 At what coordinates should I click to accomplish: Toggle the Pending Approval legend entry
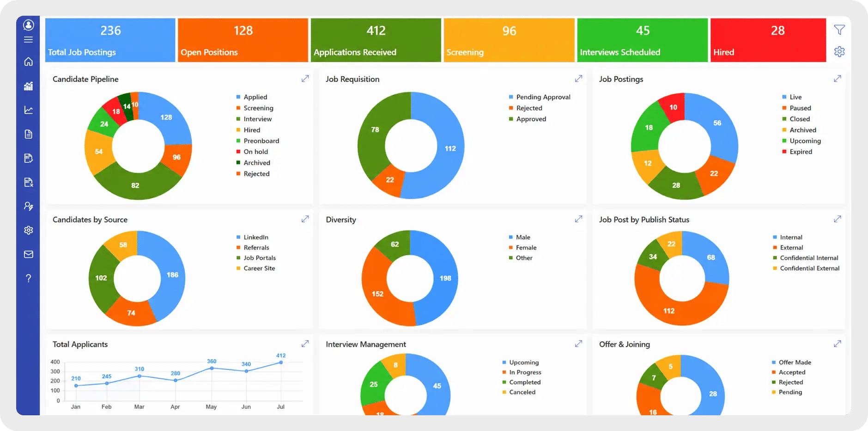(540, 97)
